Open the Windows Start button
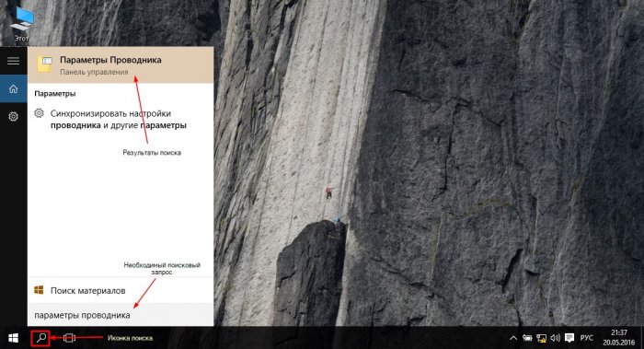Viewport: 644px width, 349px height. click(13, 338)
